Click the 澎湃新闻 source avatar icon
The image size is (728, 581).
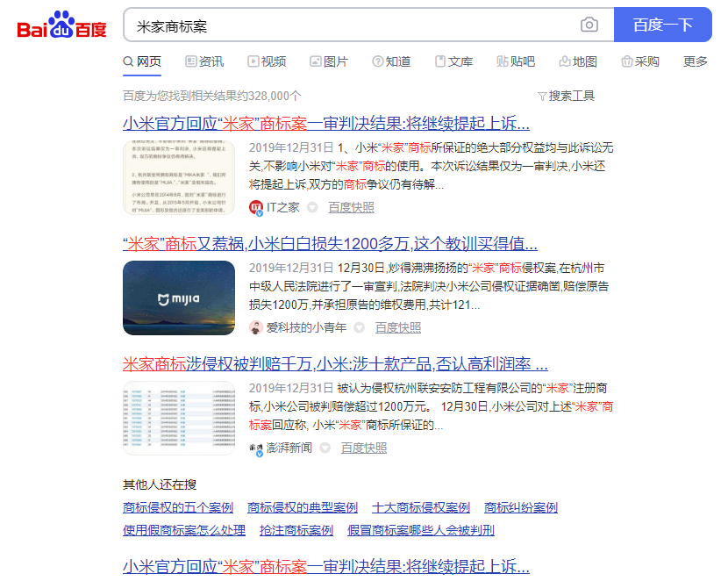pyautogui.click(x=256, y=448)
